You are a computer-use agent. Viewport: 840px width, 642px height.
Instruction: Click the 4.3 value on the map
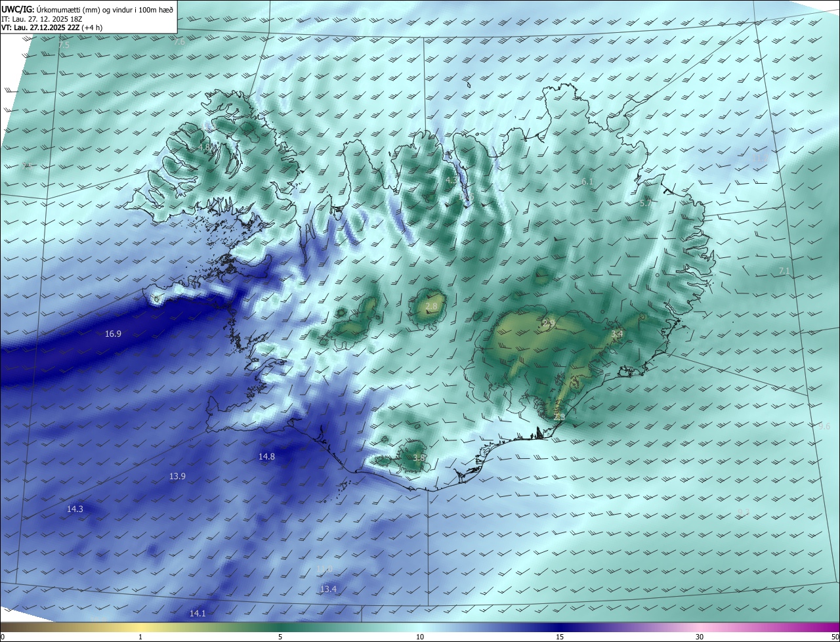click(452, 180)
